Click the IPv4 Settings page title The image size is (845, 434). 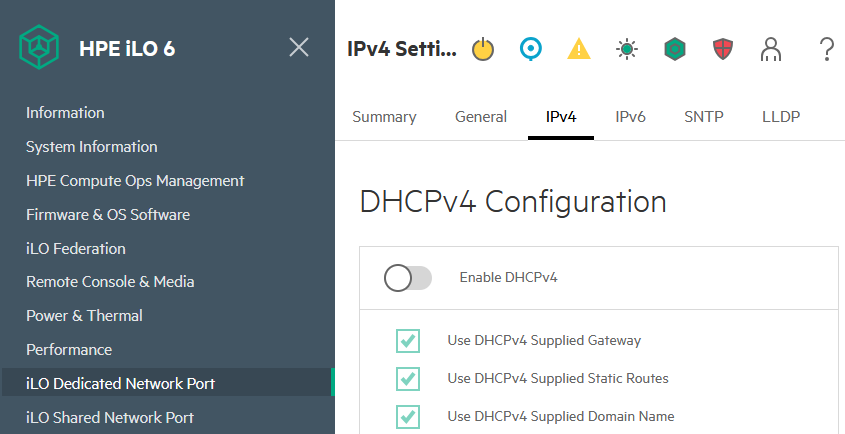click(x=401, y=49)
